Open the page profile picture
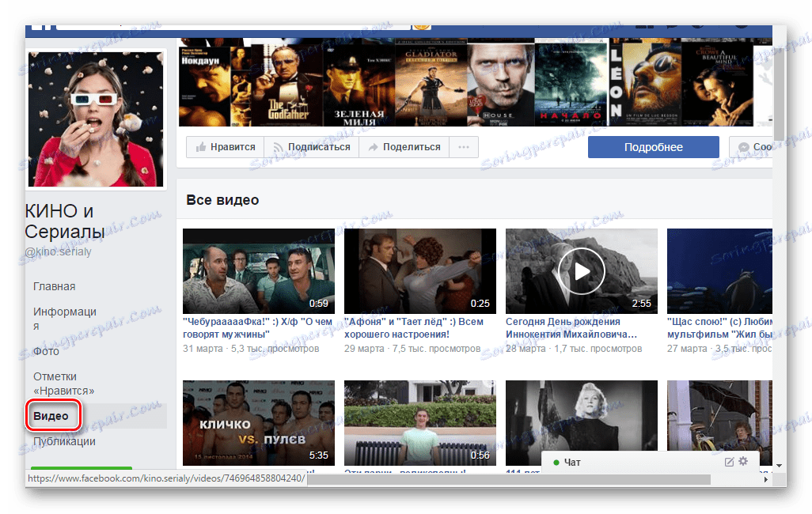This screenshot has height=514, width=812. pos(96,119)
